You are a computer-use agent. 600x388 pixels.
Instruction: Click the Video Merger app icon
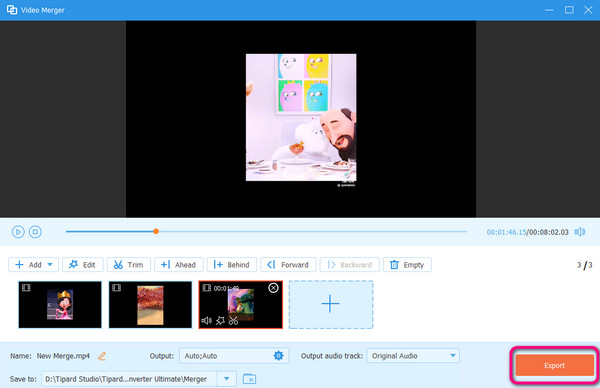(12, 10)
